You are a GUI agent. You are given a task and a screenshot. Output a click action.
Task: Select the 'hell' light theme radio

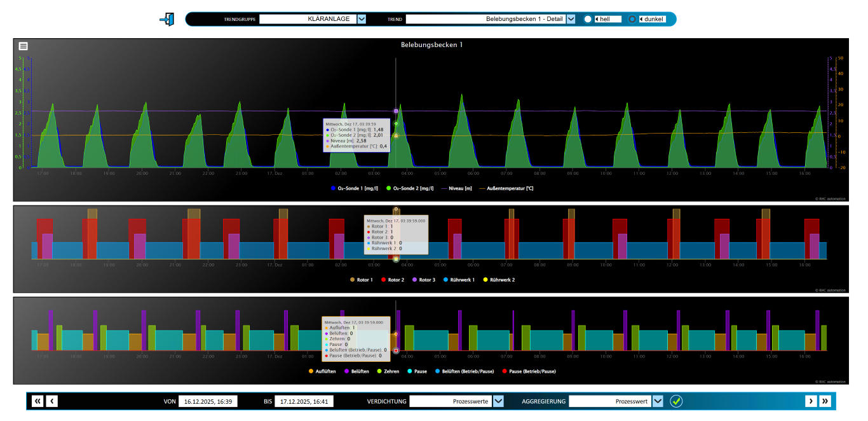pyautogui.click(x=588, y=19)
